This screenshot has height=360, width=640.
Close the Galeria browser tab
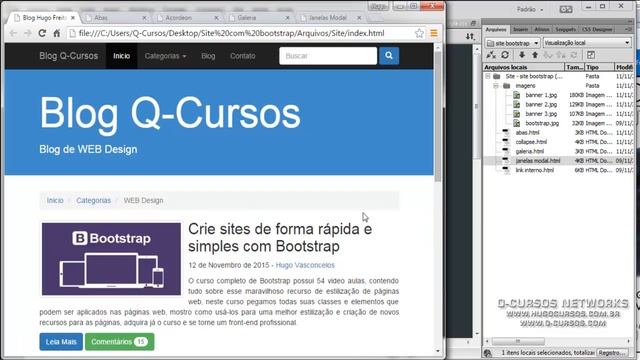(x=288, y=18)
